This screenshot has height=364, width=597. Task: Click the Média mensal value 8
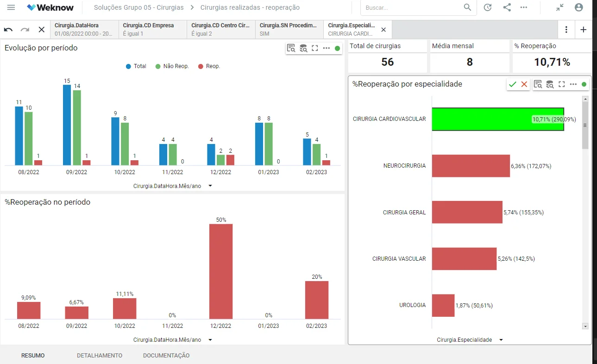(470, 62)
